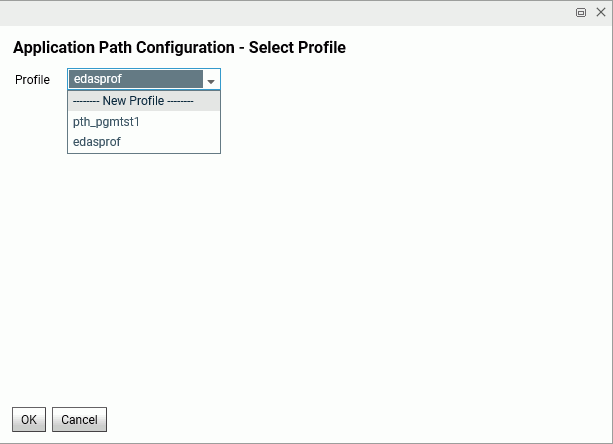Image resolution: width=613 pixels, height=444 pixels.
Task: Confirm the profile selection with OK
Action: tap(29, 420)
